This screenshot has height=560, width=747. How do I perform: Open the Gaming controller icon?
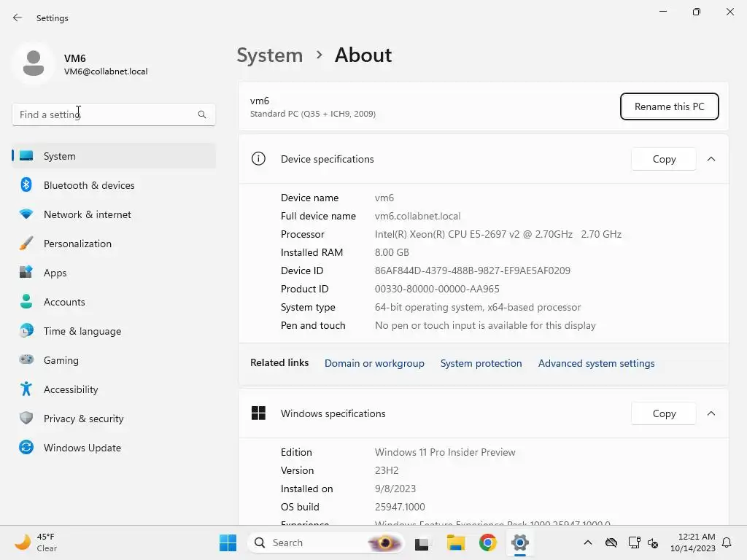[26, 359]
